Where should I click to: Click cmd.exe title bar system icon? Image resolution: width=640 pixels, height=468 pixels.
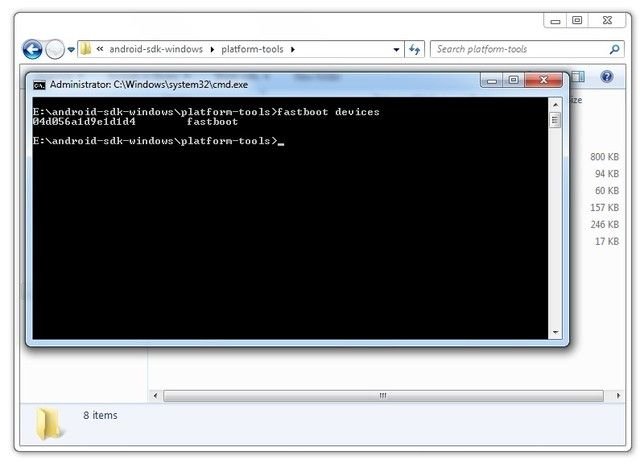[x=39, y=85]
